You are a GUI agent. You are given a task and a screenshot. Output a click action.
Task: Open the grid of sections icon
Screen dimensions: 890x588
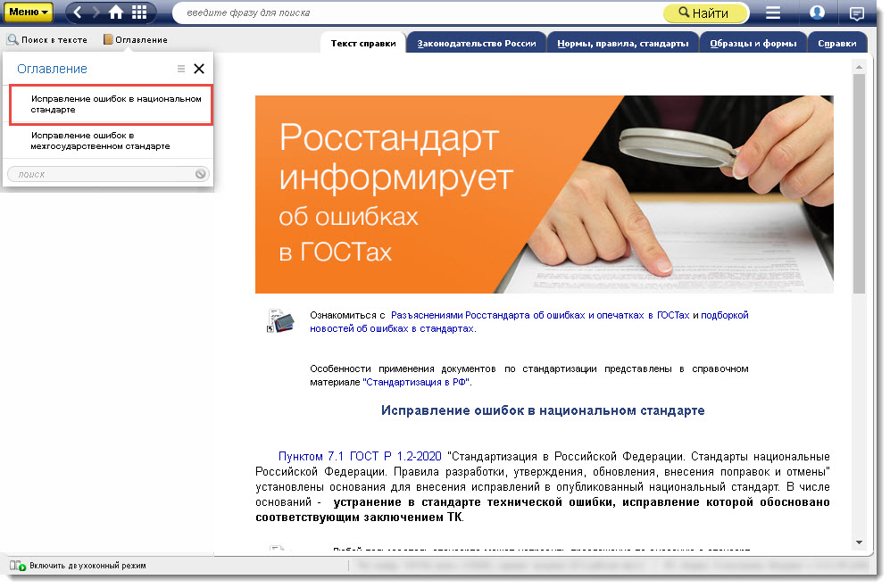click(139, 12)
